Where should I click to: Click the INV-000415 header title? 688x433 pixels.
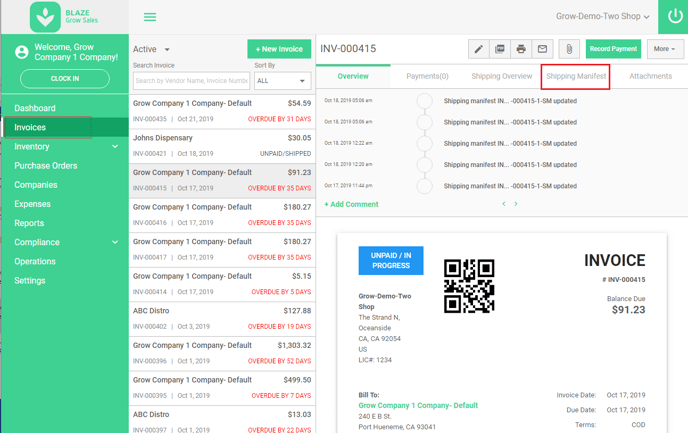(x=348, y=49)
